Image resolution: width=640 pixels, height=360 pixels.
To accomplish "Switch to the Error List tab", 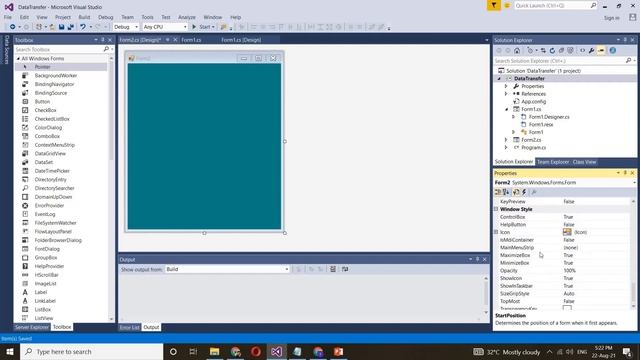I will [x=129, y=327].
